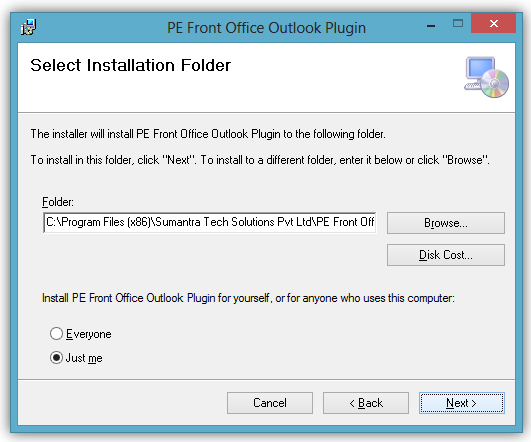
Task: Maximize the installer window
Action: [x=458, y=23]
